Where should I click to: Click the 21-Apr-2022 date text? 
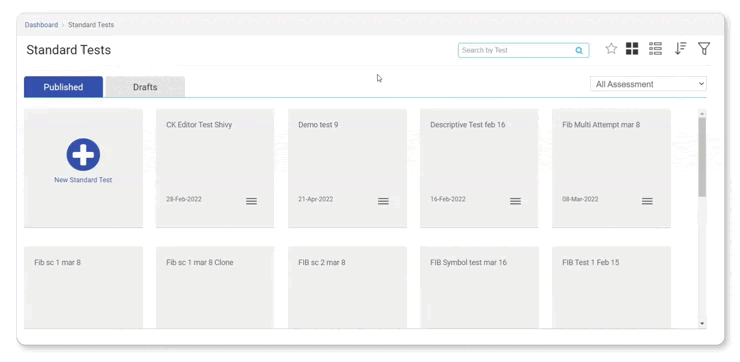316,199
